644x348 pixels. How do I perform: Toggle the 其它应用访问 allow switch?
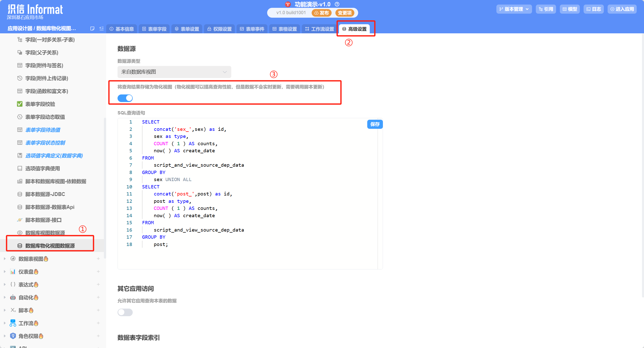[x=126, y=313]
